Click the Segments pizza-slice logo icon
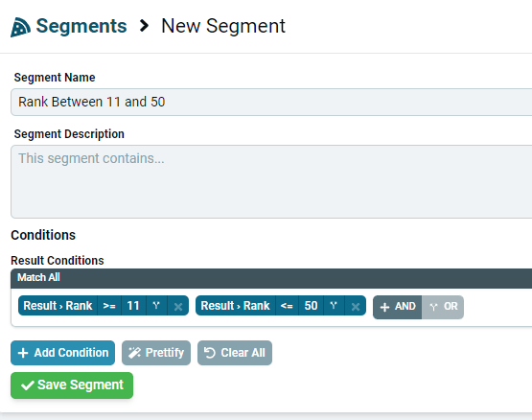Image resolution: width=532 pixels, height=420 pixels. tap(20, 27)
